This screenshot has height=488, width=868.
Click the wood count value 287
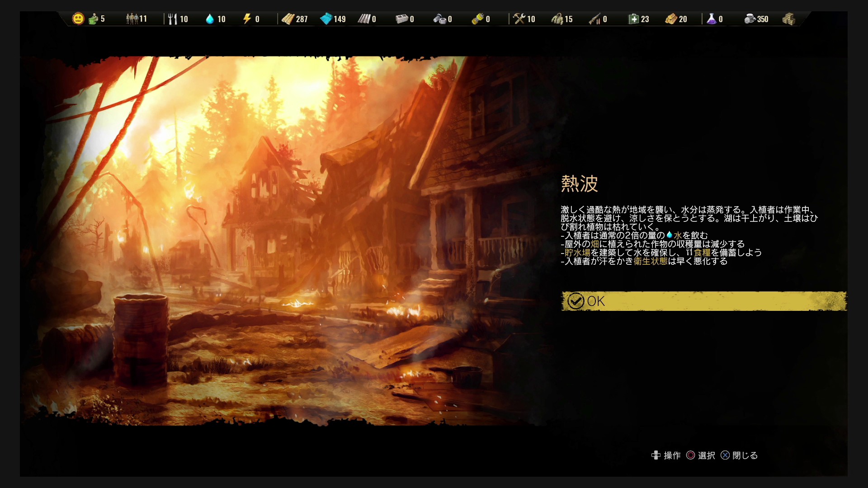point(302,19)
